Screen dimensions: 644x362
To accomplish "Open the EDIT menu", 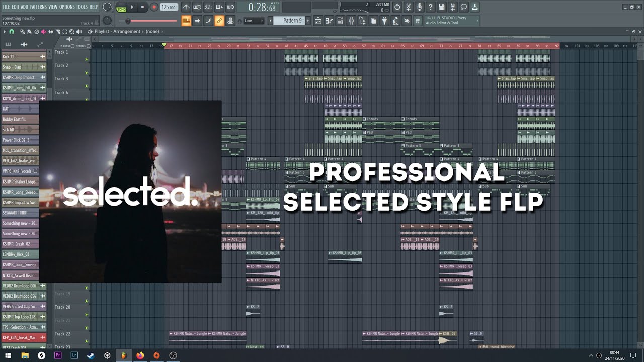I will click(x=16, y=7).
